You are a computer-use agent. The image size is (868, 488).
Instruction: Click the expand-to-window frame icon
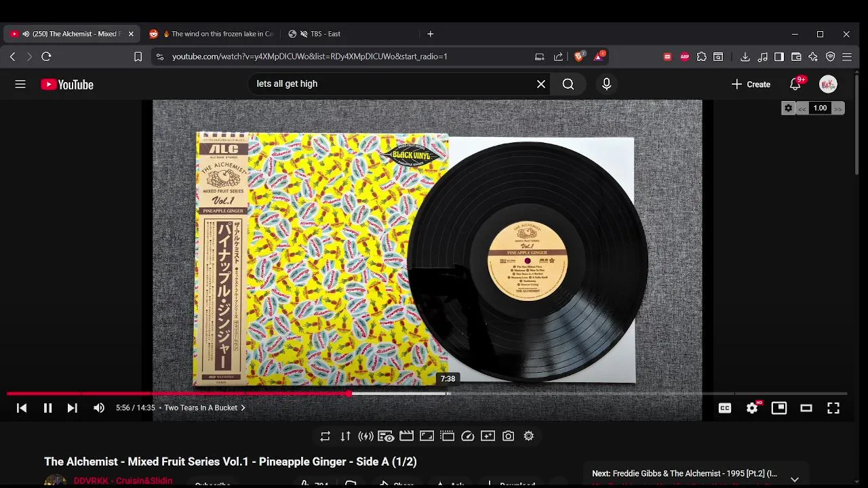point(427,436)
